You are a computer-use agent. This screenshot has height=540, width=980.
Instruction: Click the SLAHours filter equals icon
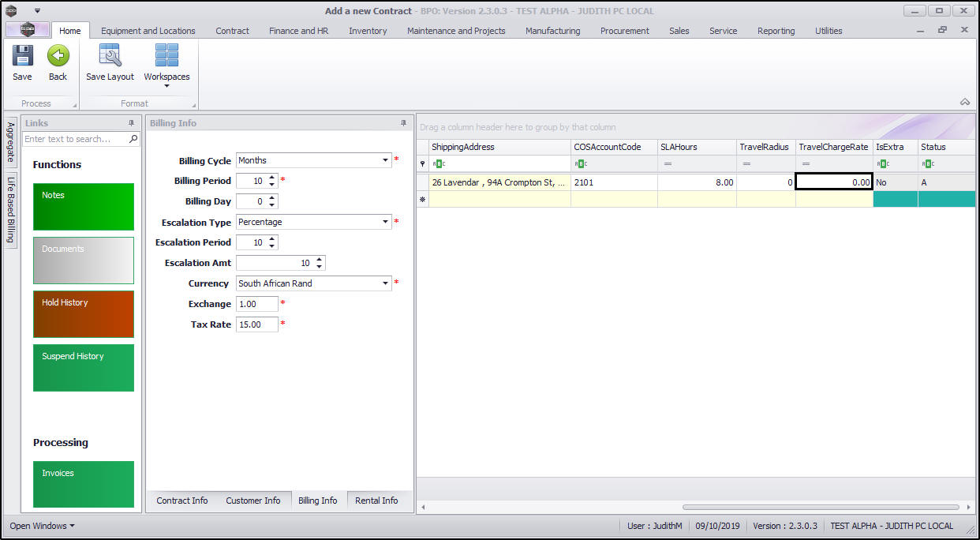667,164
